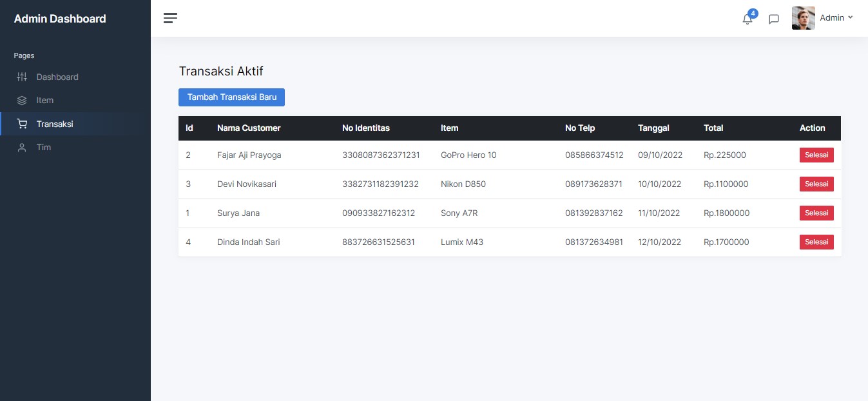The height and width of the screenshot is (401, 868).
Task: Open the chat message icon in header
Action: tap(773, 19)
